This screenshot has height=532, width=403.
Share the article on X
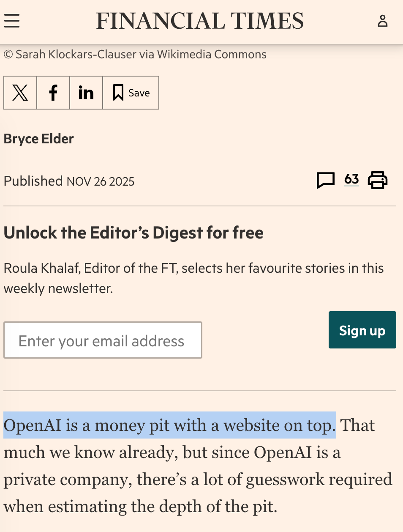click(20, 93)
